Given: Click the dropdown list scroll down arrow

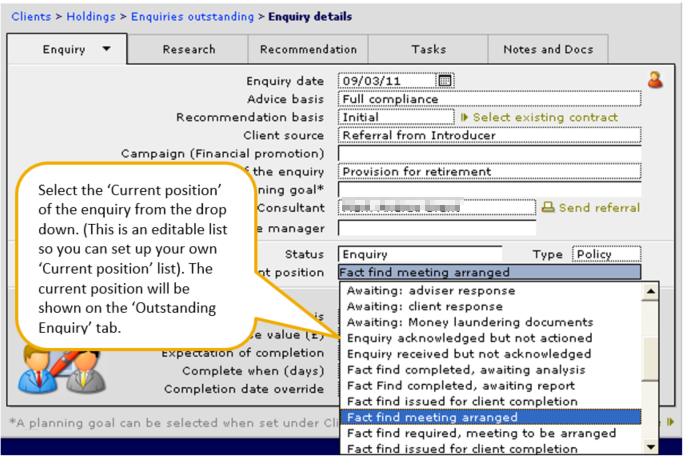Looking at the screenshot, I should click(650, 447).
